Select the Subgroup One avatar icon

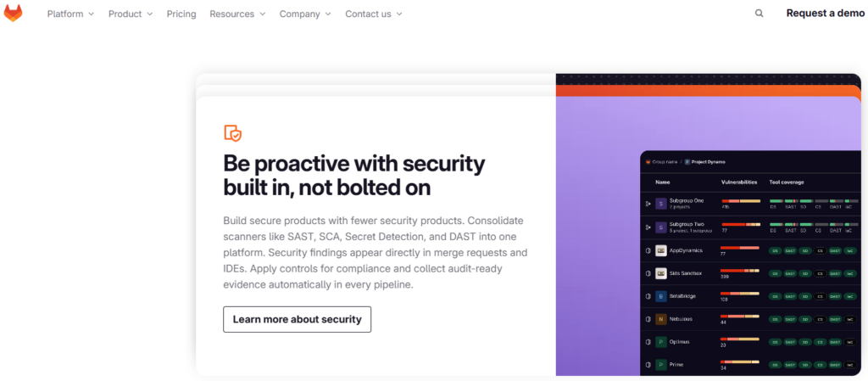tap(661, 204)
